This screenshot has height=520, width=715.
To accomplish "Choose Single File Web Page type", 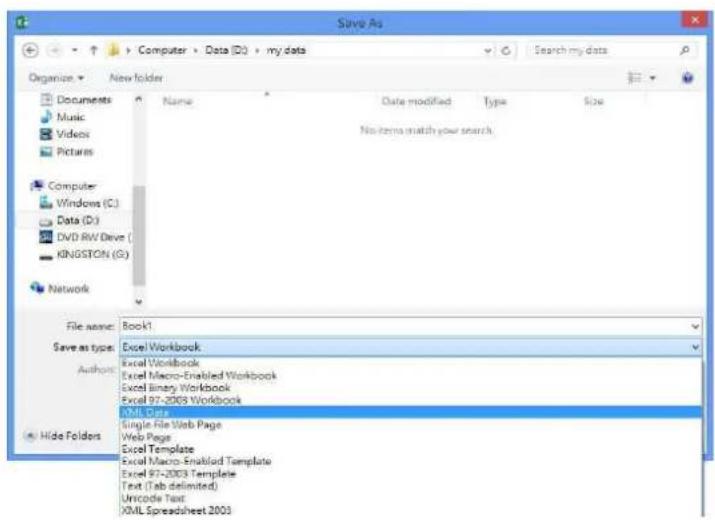I will [x=410, y=425].
